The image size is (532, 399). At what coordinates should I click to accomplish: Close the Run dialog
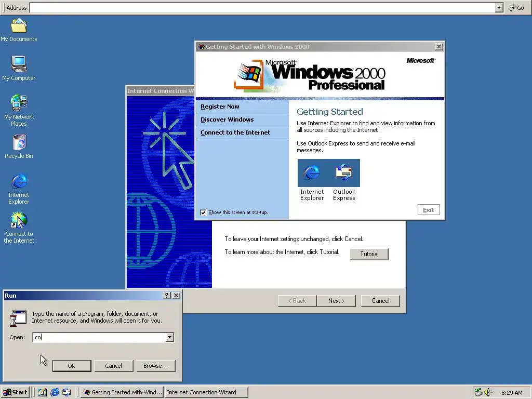click(x=176, y=296)
